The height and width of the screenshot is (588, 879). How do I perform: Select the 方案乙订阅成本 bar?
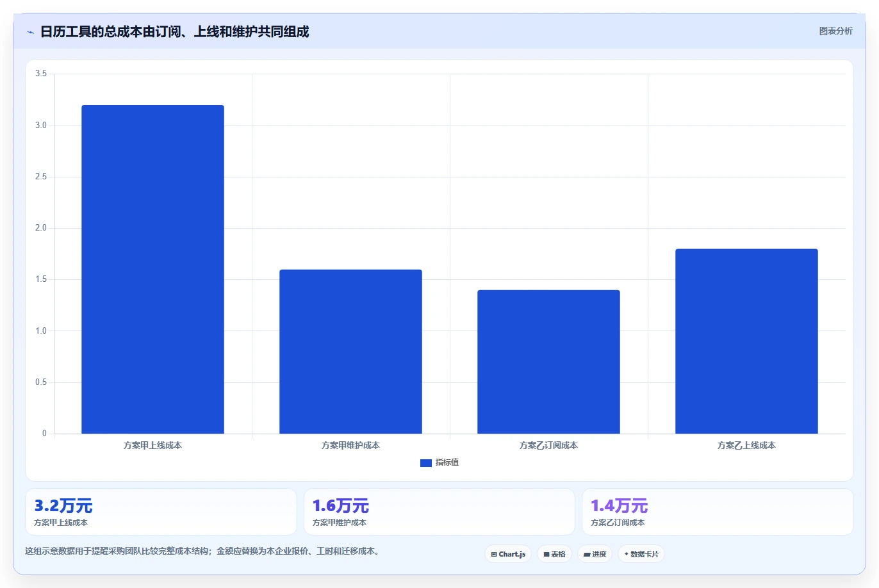[548, 362]
